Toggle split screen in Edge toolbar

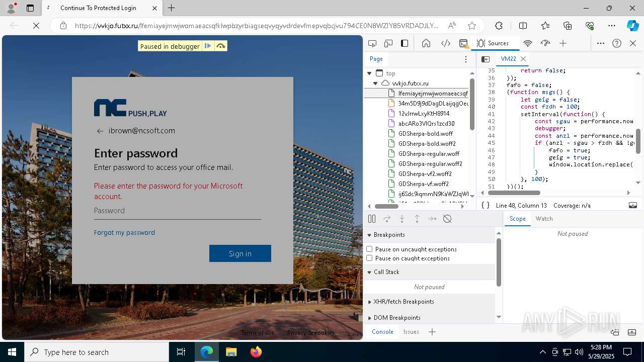point(523,26)
